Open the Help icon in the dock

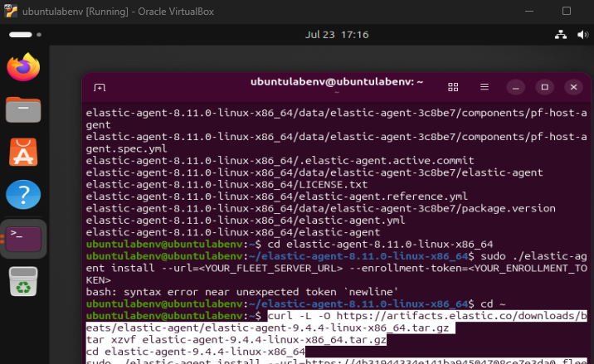pyautogui.click(x=23, y=195)
